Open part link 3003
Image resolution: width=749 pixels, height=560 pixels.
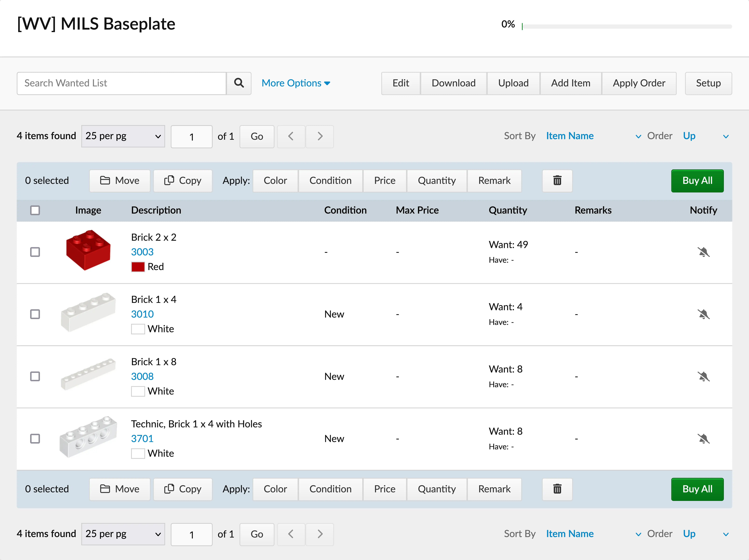[142, 252]
